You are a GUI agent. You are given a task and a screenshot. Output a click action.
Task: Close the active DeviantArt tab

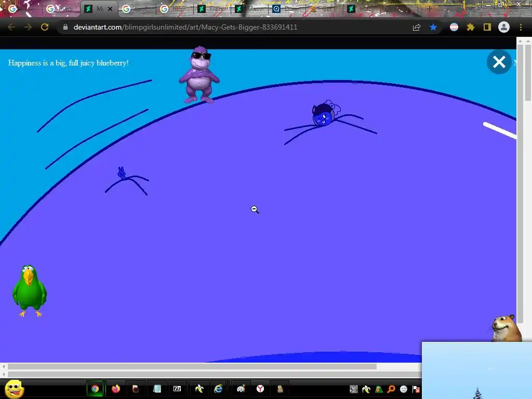(x=110, y=9)
